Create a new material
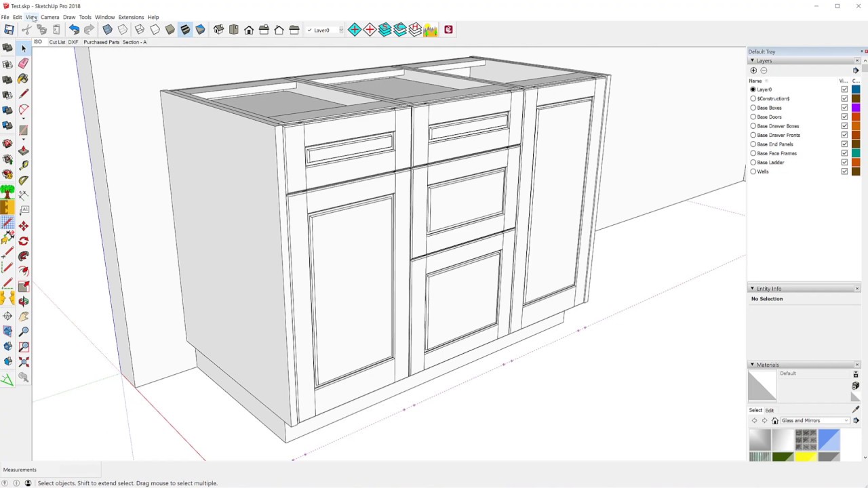 coord(855,386)
